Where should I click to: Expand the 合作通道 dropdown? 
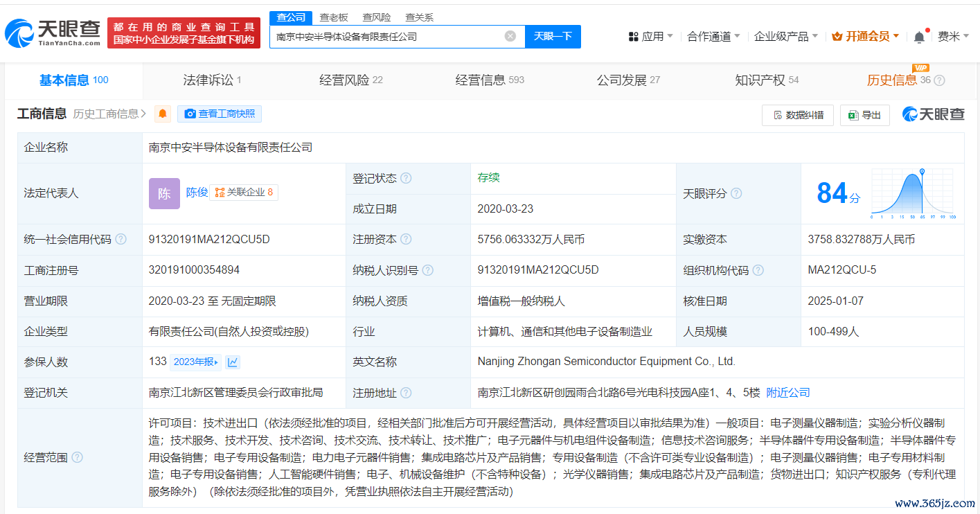click(713, 37)
